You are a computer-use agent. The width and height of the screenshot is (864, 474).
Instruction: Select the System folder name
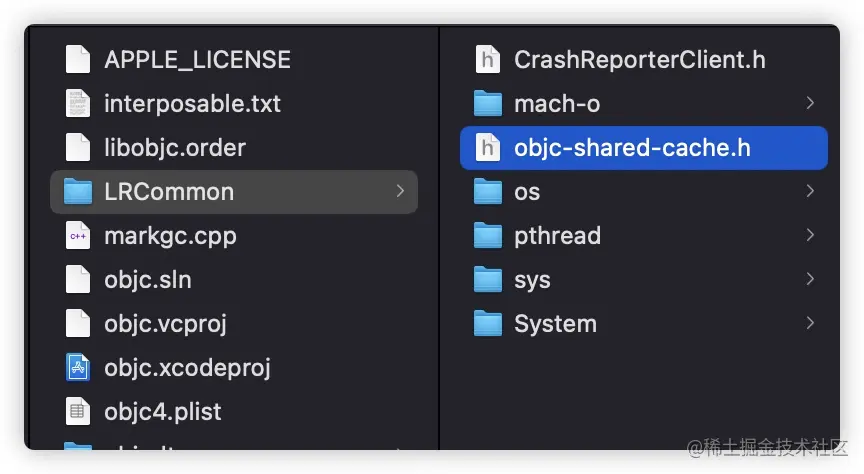pos(555,324)
